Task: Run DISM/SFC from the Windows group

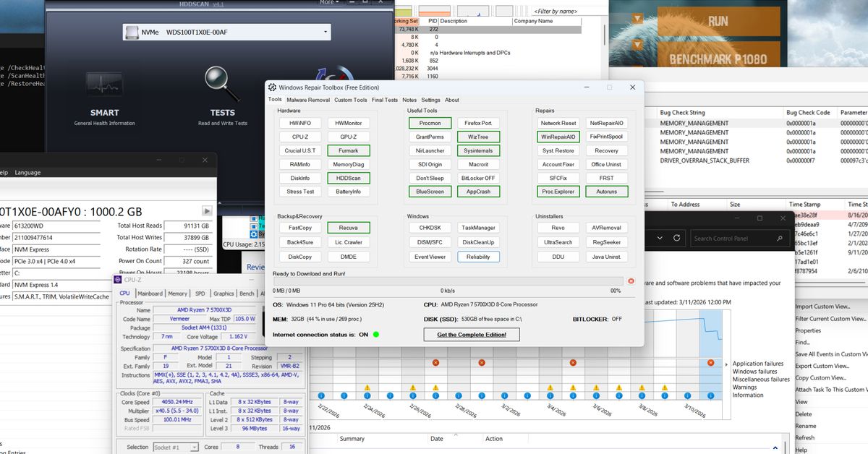Action: pyautogui.click(x=430, y=242)
